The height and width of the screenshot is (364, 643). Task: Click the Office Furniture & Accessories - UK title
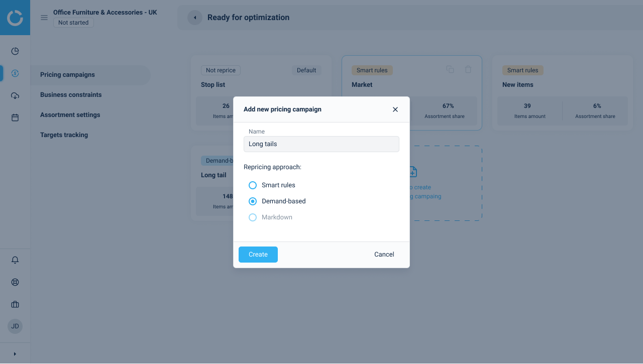[x=105, y=13]
